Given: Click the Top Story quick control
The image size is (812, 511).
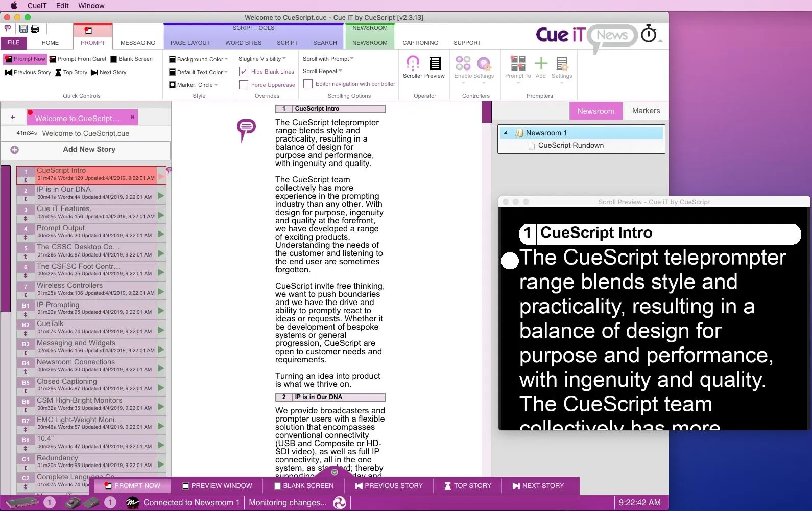Looking at the screenshot, I should (x=71, y=73).
